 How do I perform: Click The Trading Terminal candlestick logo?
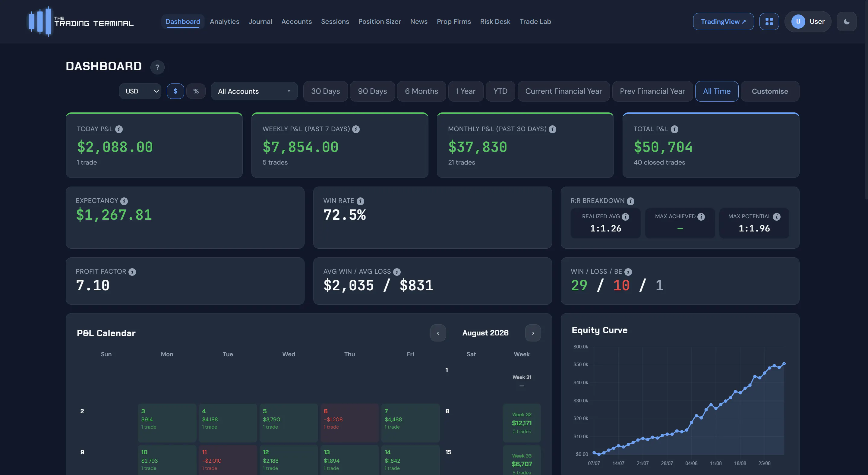[40, 22]
